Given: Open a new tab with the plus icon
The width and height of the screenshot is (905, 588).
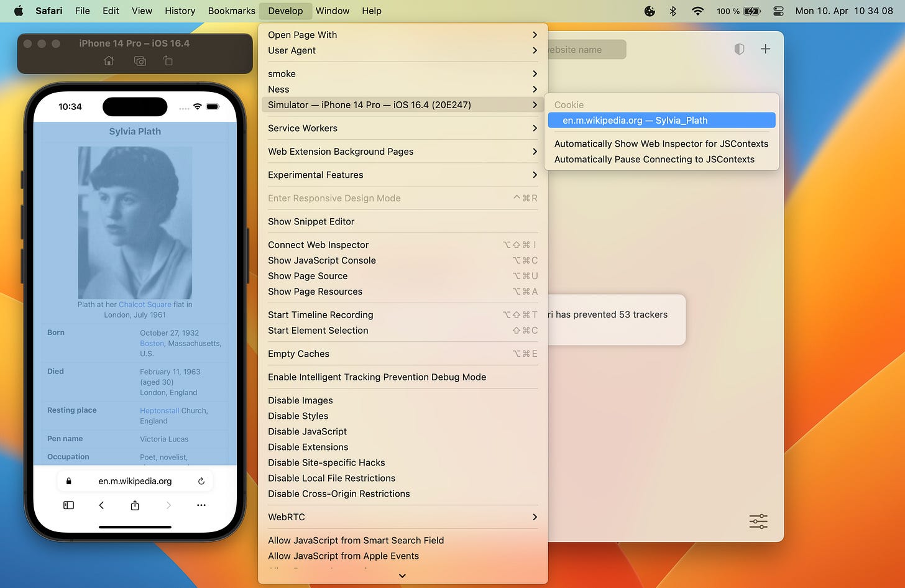Looking at the screenshot, I should (x=765, y=49).
